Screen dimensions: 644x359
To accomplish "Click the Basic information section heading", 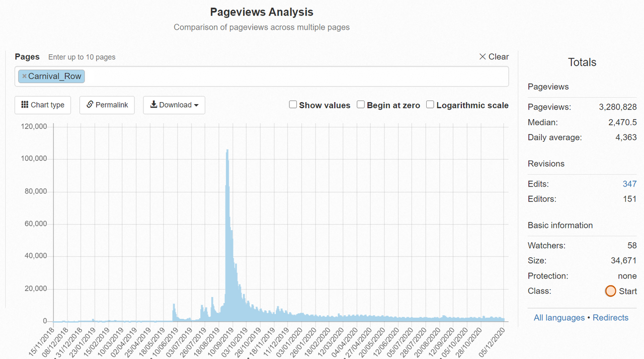I will [x=560, y=225].
